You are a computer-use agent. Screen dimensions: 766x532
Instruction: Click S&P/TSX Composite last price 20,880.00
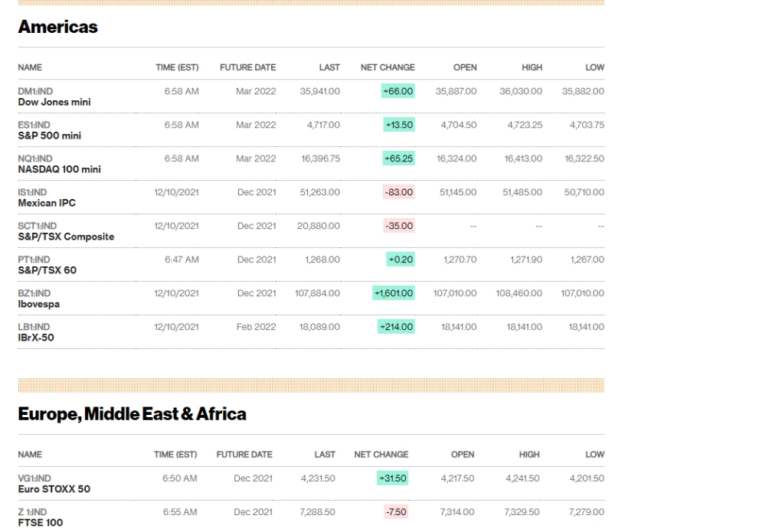click(x=319, y=226)
